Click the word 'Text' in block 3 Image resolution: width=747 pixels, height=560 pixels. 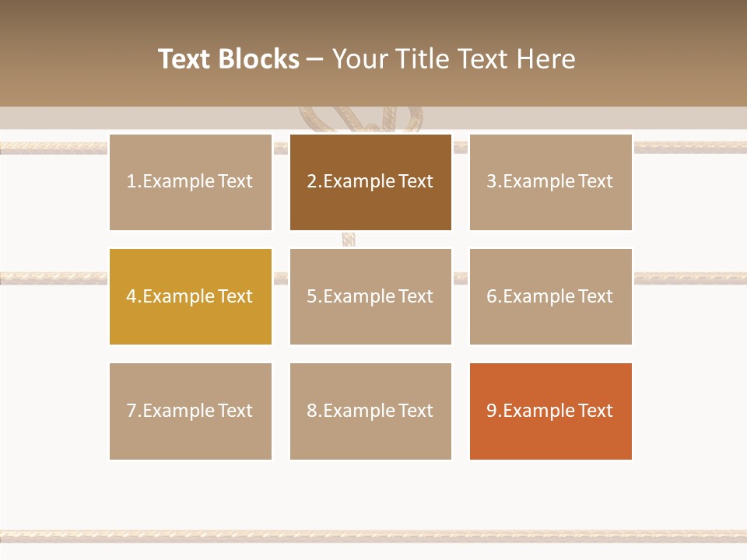(595, 181)
